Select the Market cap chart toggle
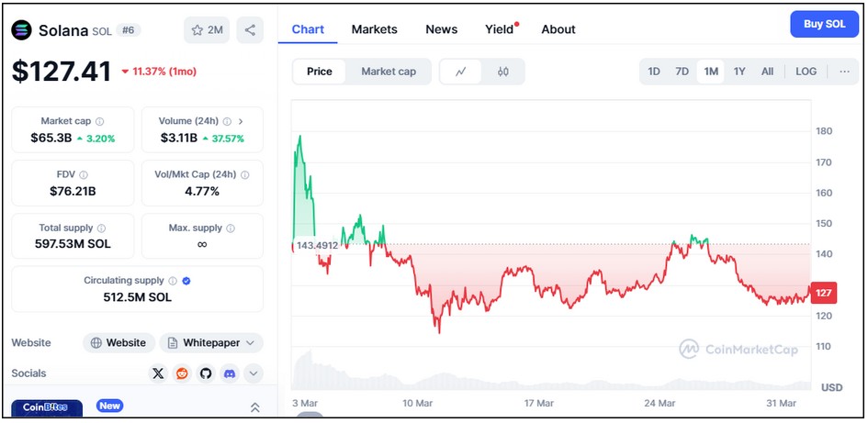The image size is (868, 423). (388, 72)
